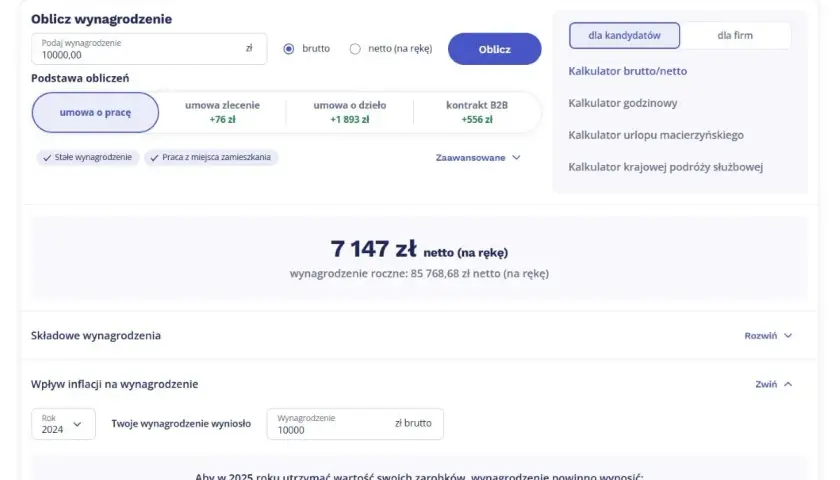Click the Oblicz wynagrodzenie heading

(x=101, y=19)
